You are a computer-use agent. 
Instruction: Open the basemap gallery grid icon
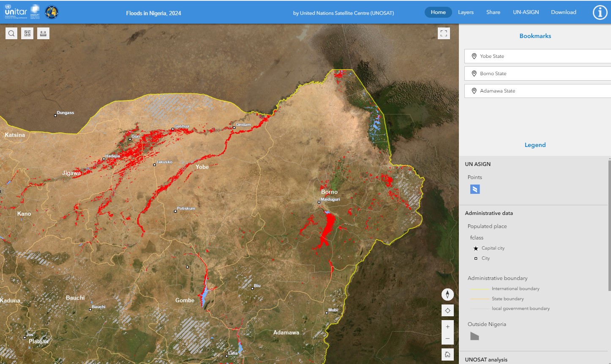click(x=27, y=33)
